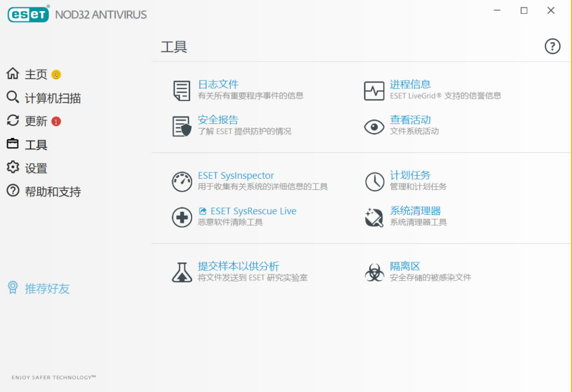This screenshot has height=392, width=572.
Task: Click description 系统清理器工具
Action: 418,222
